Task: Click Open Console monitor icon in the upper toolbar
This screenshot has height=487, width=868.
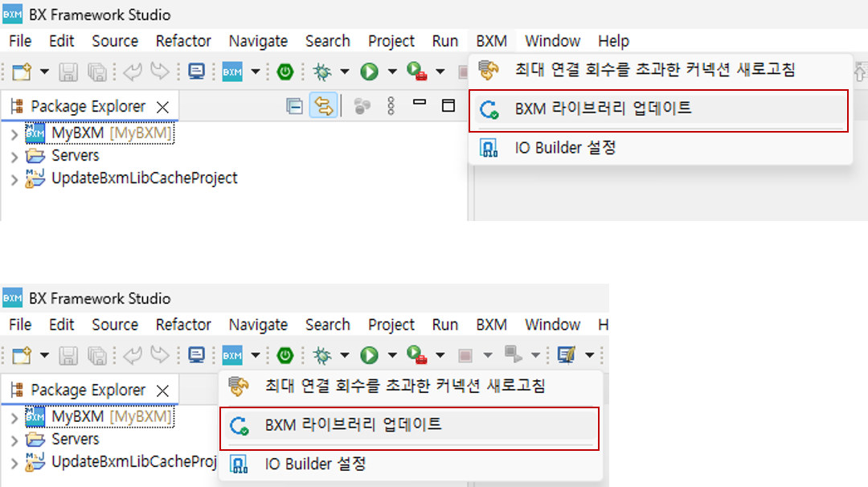Action: coord(197,72)
